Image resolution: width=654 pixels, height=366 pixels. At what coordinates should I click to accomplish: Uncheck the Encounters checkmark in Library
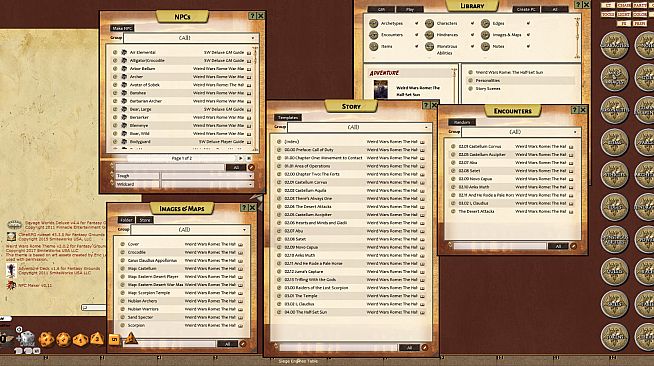416,35
